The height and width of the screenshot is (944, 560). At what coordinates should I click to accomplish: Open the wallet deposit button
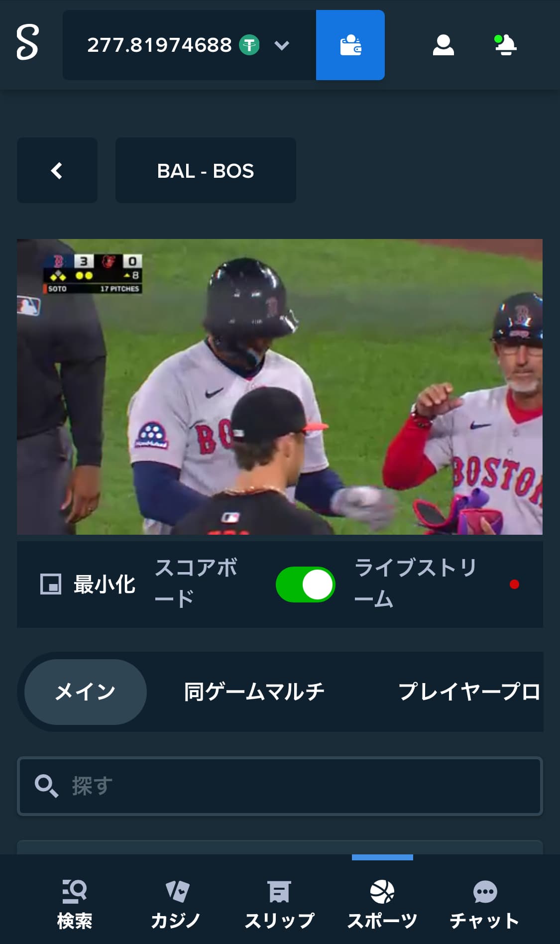350,45
